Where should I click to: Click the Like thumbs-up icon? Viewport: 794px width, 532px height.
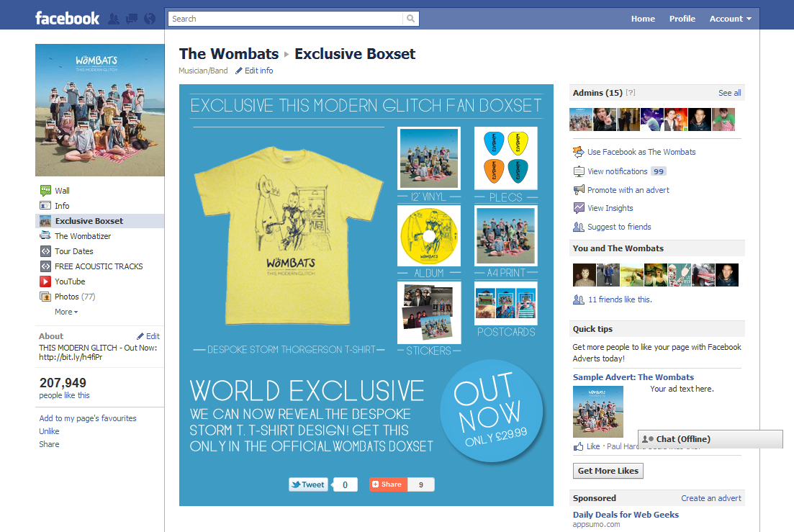[578, 446]
